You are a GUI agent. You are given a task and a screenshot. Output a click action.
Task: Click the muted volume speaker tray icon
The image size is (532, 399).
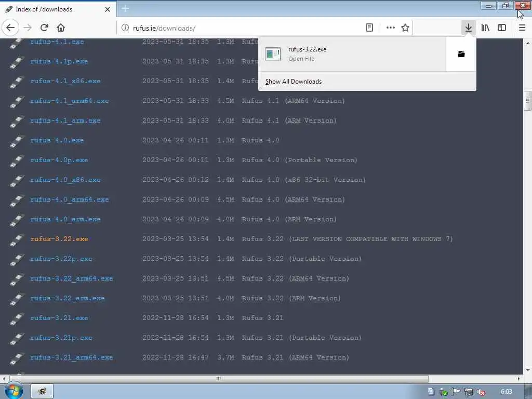[x=481, y=392]
